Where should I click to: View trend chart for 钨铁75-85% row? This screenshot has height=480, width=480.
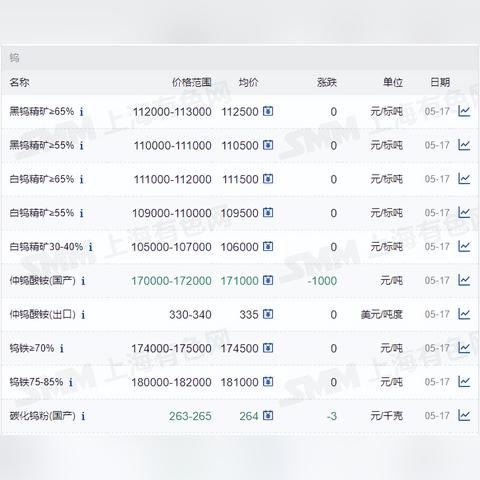[x=464, y=382]
